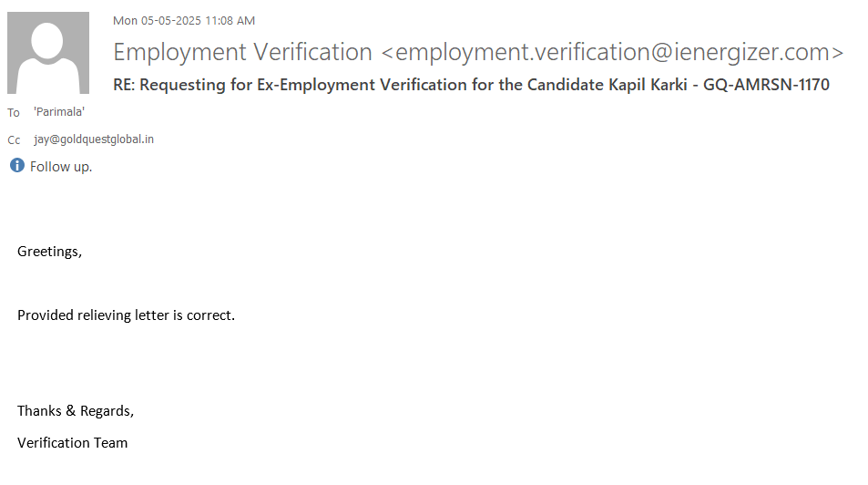Click the employment.verification@ienergizer.com sender address
This screenshot has height=485, width=868.
tap(612, 52)
